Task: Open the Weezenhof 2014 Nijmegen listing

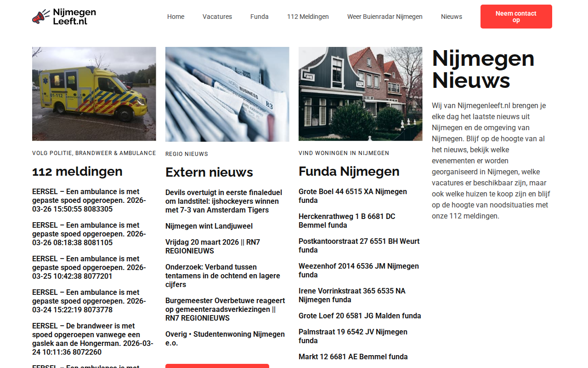Action: 359,270
